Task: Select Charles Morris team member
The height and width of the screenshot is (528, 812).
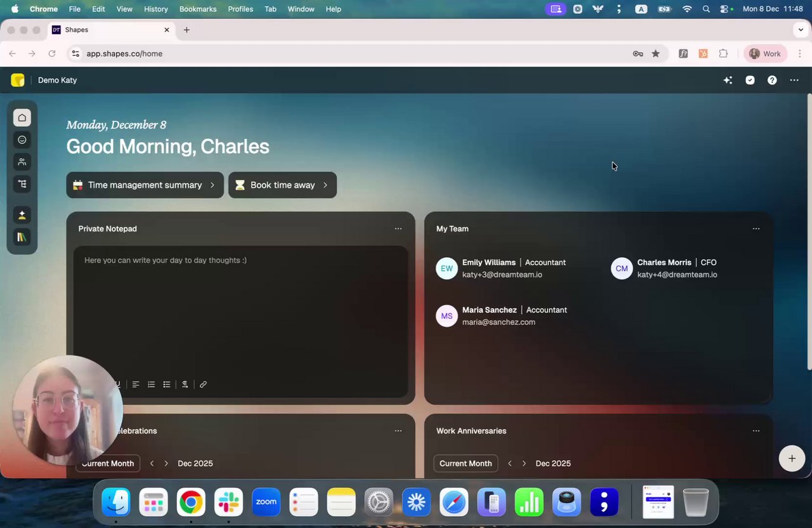Action: click(664, 268)
